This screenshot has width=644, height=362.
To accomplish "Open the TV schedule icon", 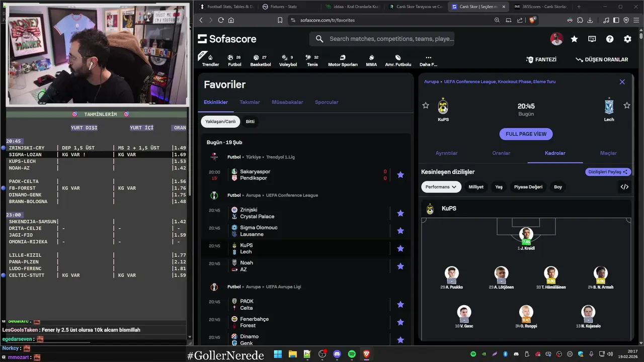I will coord(592,39).
